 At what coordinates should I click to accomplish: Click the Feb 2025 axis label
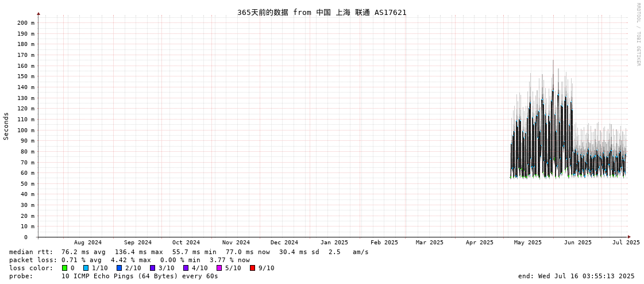pyautogui.click(x=384, y=243)
